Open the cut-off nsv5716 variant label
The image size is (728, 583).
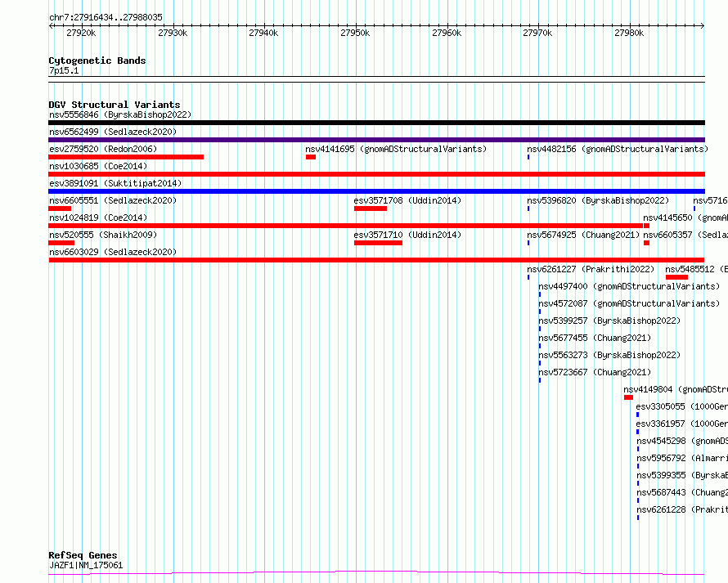[710, 200]
